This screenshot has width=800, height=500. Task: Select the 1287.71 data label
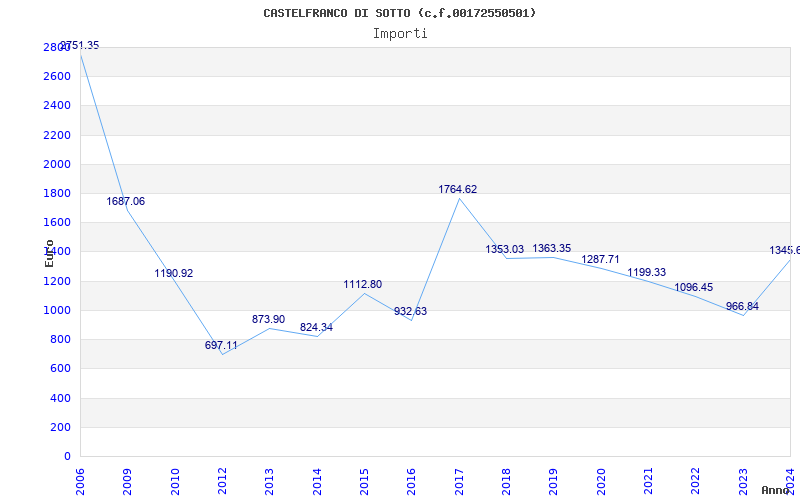click(x=601, y=260)
